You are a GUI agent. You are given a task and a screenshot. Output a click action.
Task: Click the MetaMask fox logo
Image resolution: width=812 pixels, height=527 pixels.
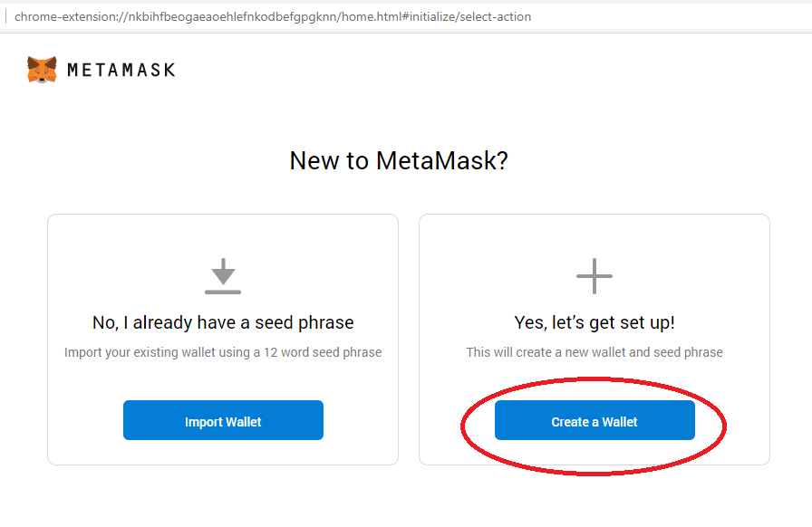[42, 70]
